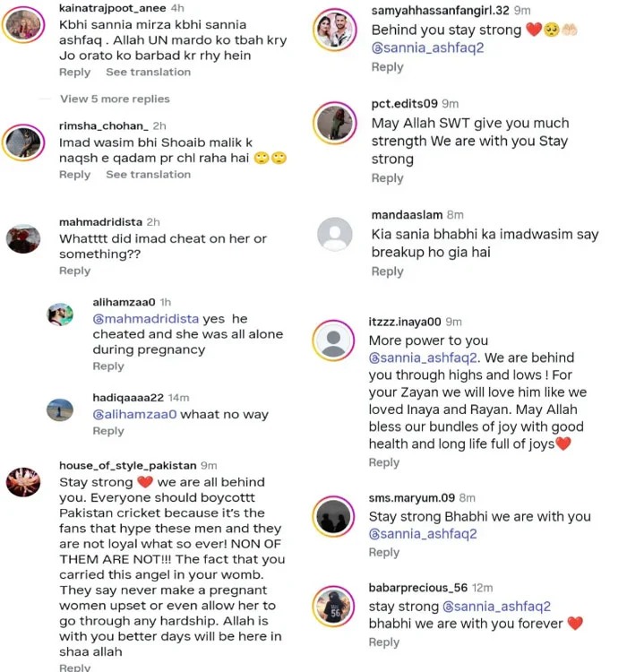Reply to pct.edits09's comment
Viewport: 627px width, 672px height.
pyautogui.click(x=387, y=178)
